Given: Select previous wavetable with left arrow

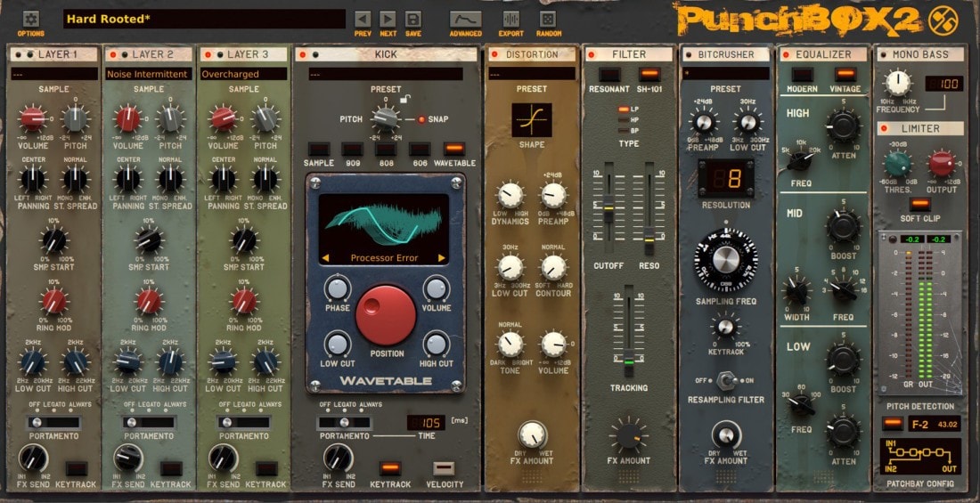Looking at the screenshot, I should pyautogui.click(x=325, y=257).
